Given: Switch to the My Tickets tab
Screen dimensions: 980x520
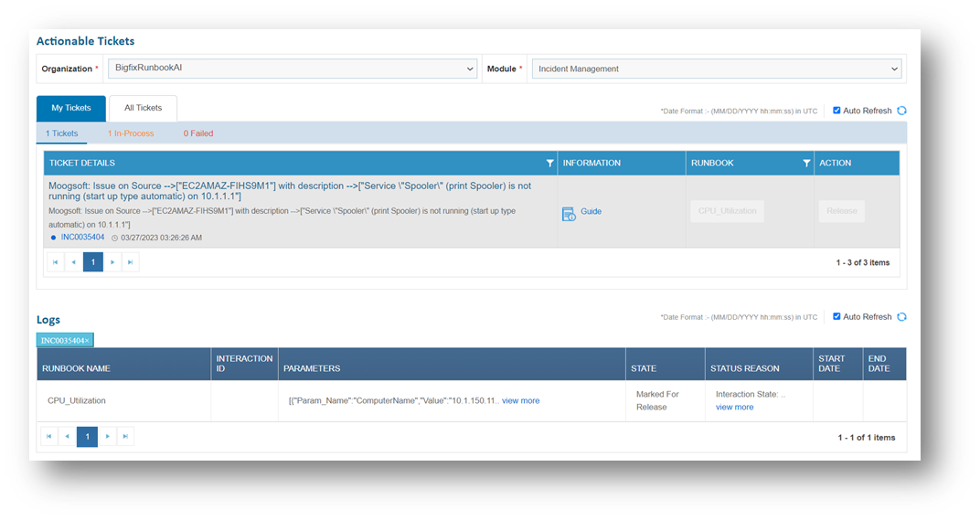Looking at the screenshot, I should tap(71, 108).
